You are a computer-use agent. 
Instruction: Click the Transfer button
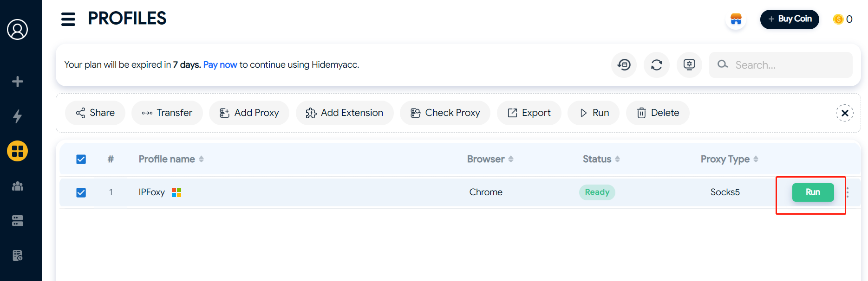(x=167, y=113)
